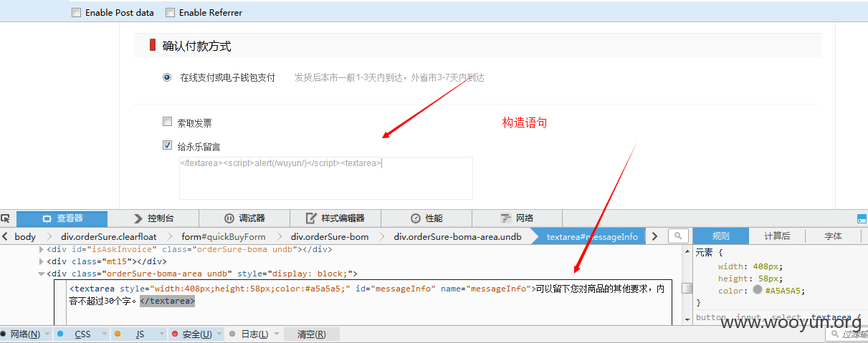
Task: Go to previous breadcrumb with left arrow
Action: tap(5, 236)
